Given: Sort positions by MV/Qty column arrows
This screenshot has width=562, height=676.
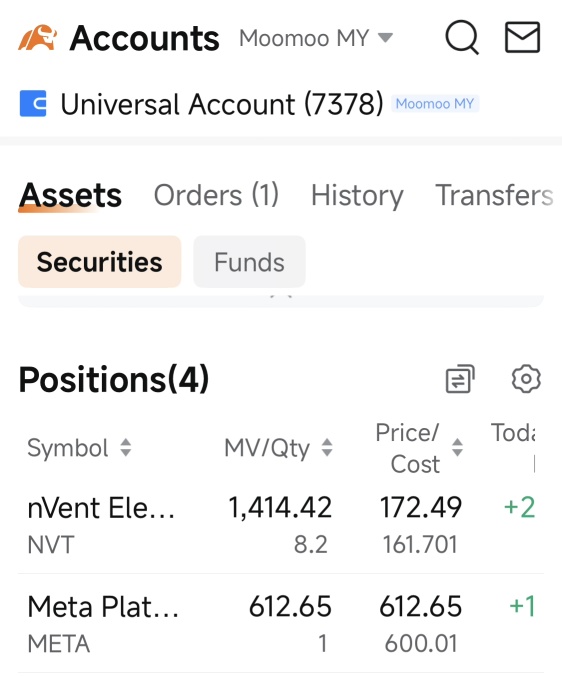Looking at the screenshot, I should click(x=327, y=448).
